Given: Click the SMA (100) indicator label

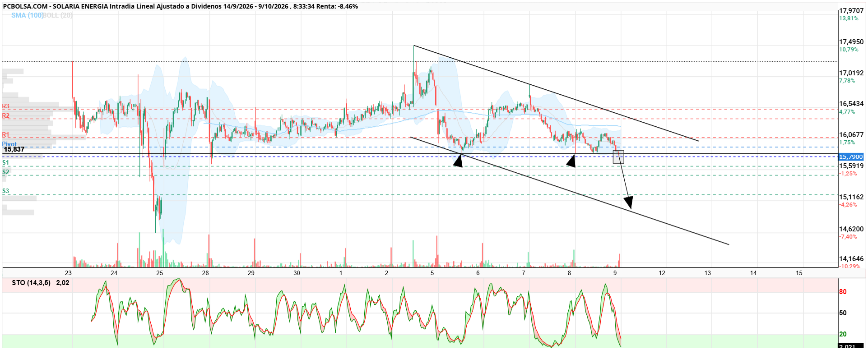Looking at the screenshot, I should pyautogui.click(x=27, y=15).
